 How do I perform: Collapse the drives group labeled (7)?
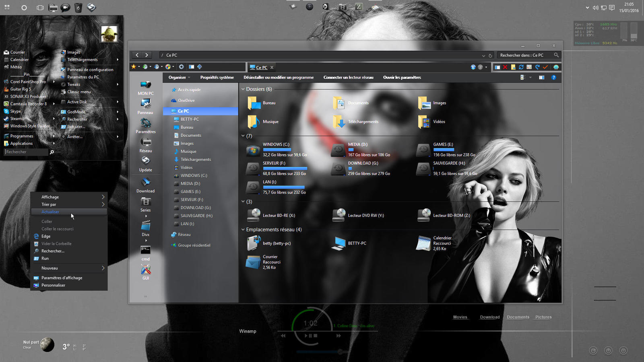[243, 136]
